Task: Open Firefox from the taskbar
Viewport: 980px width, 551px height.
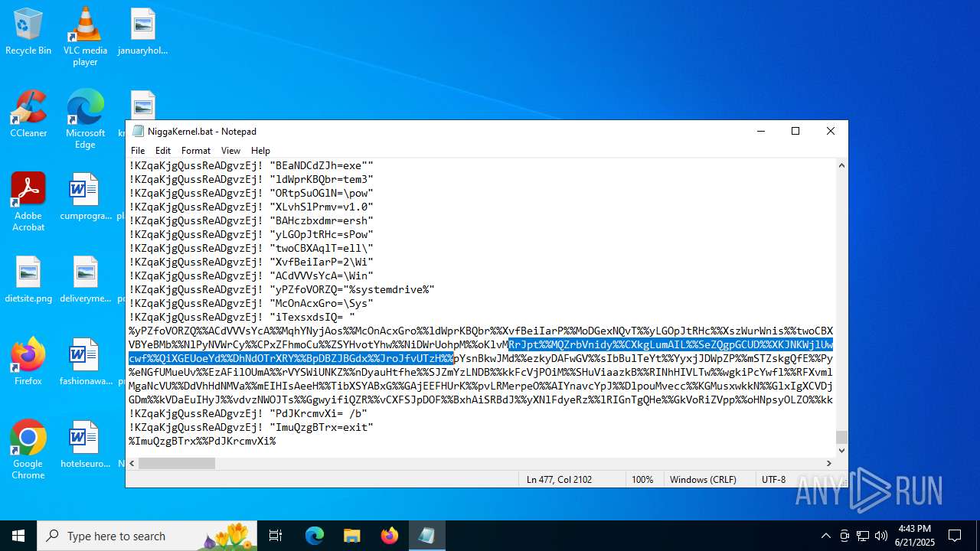Action: coord(390,536)
